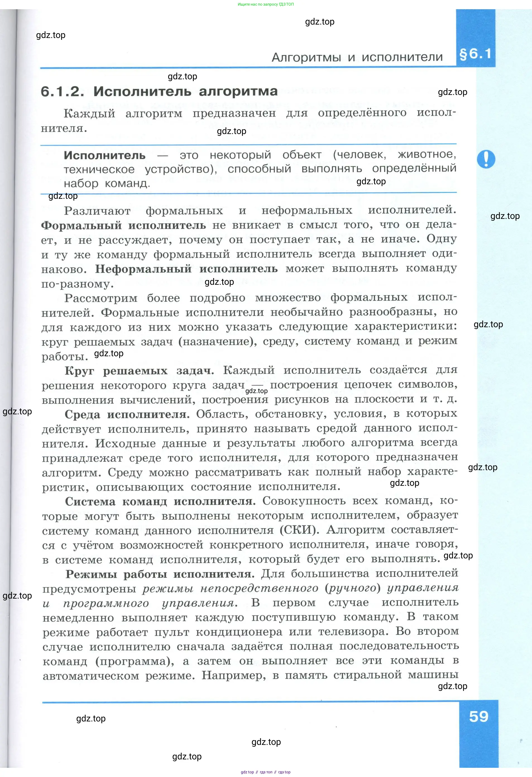This screenshot has height=777, width=532.
Task: Click the word 'по-разному.'
Action: (78, 284)
